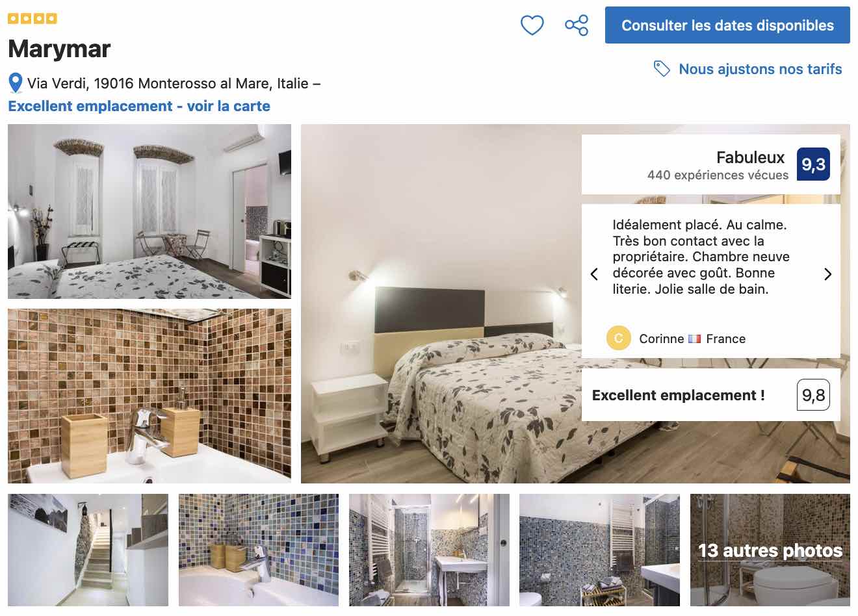Open the bedroom with windows photo
This screenshot has width=858, height=616.
[149, 211]
